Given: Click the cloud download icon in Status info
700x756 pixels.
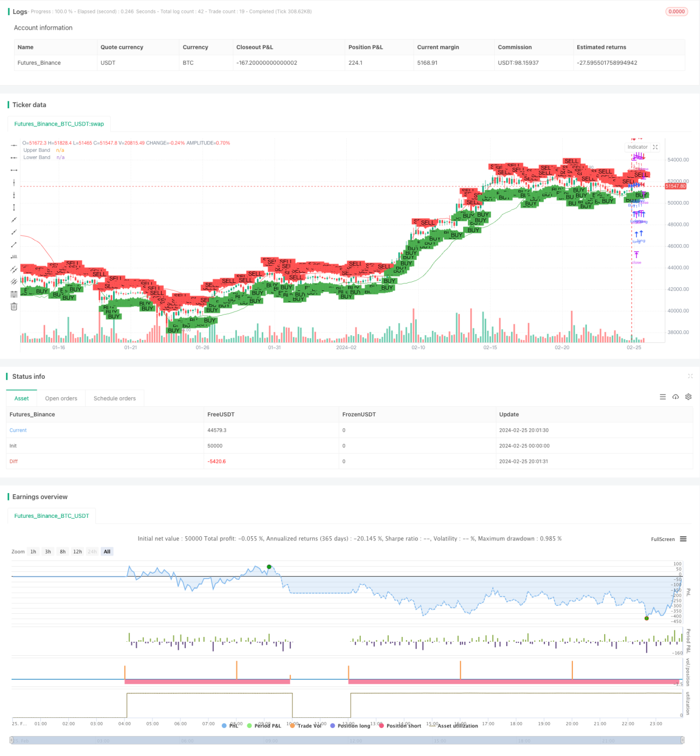Looking at the screenshot, I should tap(675, 397).
